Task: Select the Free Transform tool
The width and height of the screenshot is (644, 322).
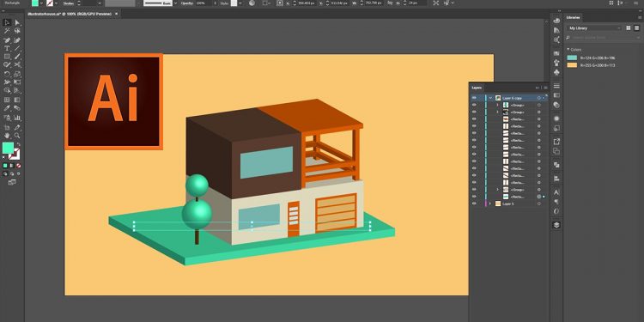Action: pos(17,82)
